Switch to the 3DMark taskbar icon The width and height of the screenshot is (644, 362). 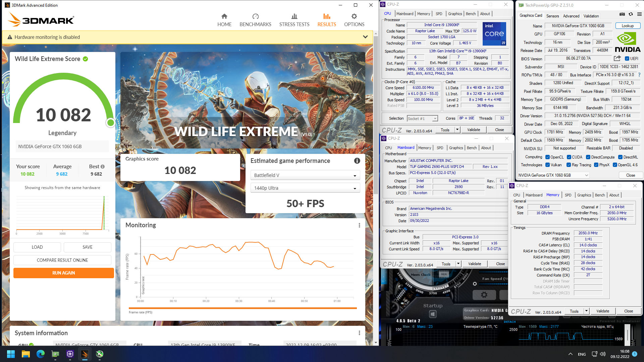[85, 354]
